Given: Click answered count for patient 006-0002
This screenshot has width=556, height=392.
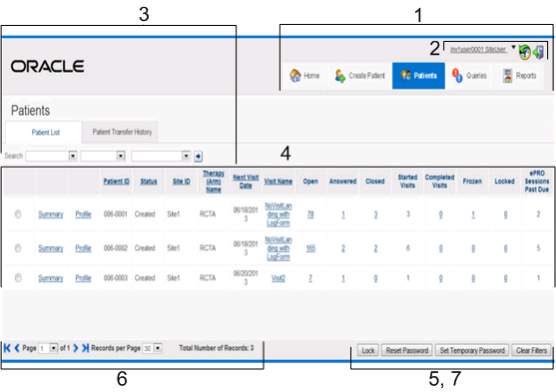Looking at the screenshot, I should tap(343, 248).
